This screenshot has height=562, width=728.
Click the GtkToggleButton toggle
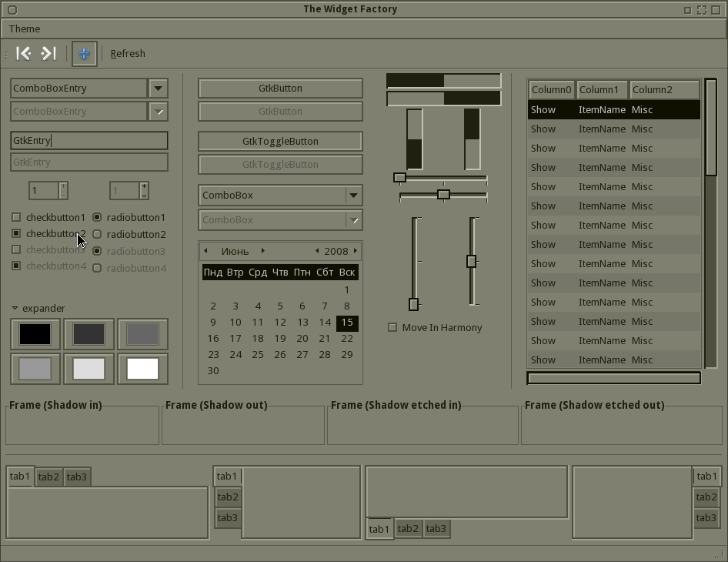tap(280, 141)
